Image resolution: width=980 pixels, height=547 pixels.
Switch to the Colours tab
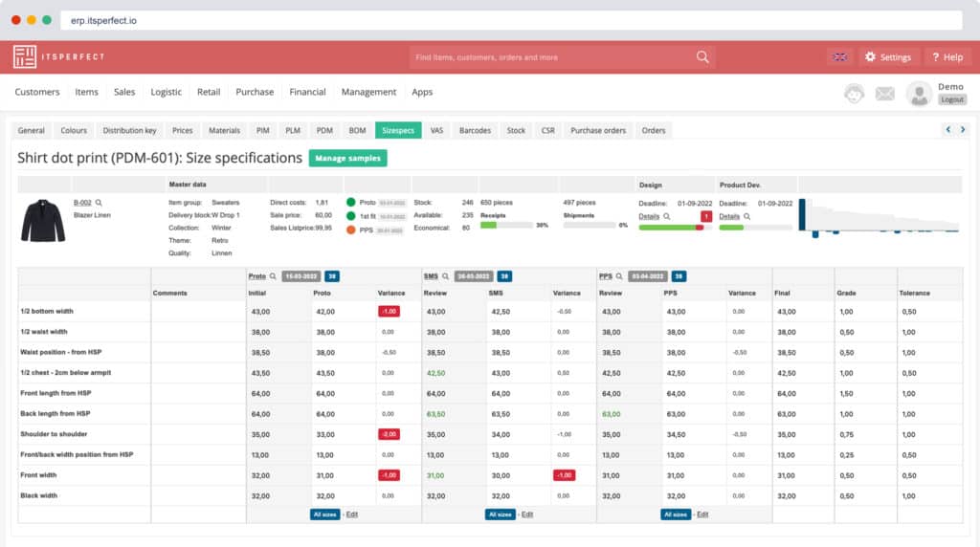(74, 130)
